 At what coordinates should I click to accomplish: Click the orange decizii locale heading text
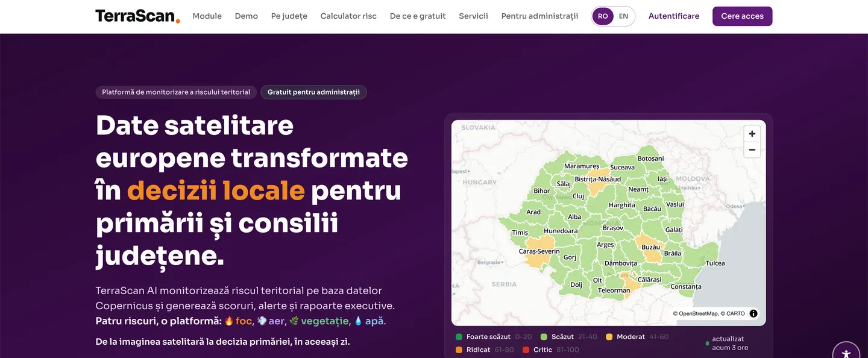click(x=216, y=190)
